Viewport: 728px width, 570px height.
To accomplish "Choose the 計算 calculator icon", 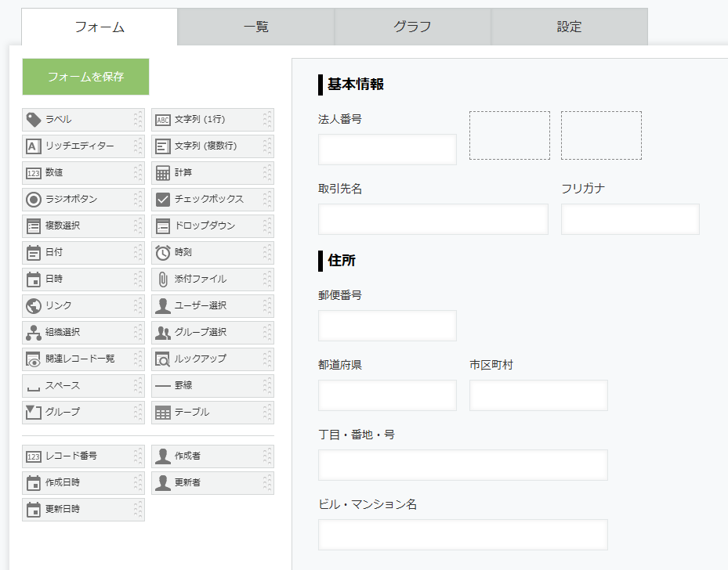I will 162,173.
